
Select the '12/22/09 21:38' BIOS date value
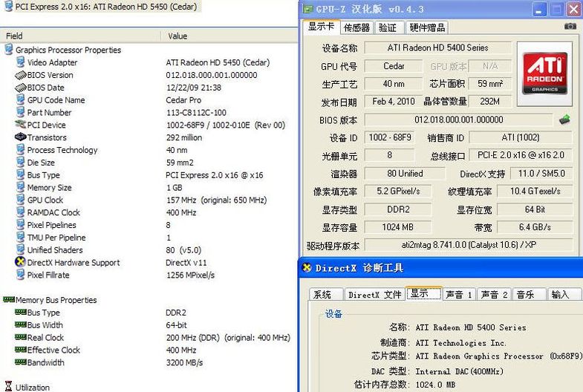coord(194,88)
